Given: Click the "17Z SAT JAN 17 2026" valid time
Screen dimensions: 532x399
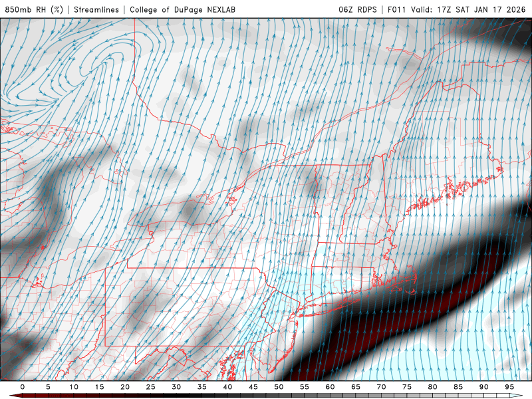Looking at the screenshot, I should (482, 9).
